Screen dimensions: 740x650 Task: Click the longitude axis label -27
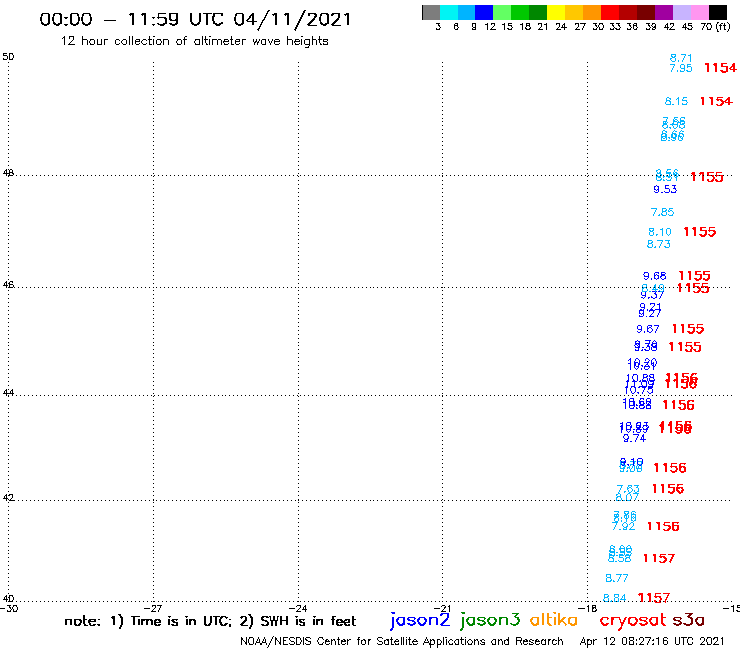pos(153,609)
